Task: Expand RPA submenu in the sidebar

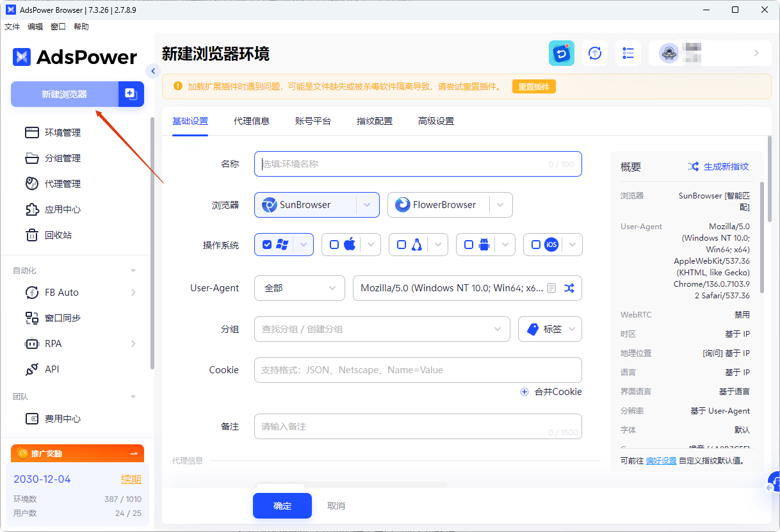Action: [133, 344]
